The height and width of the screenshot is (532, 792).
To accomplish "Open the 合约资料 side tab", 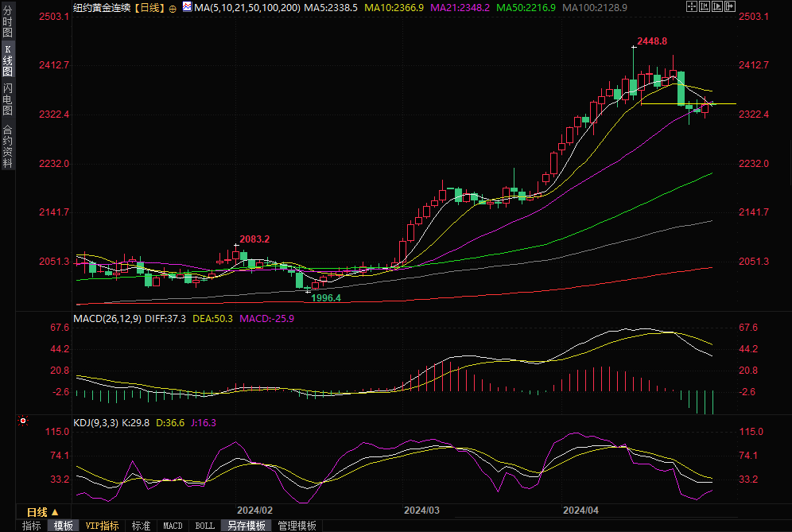I will pyautogui.click(x=7, y=146).
